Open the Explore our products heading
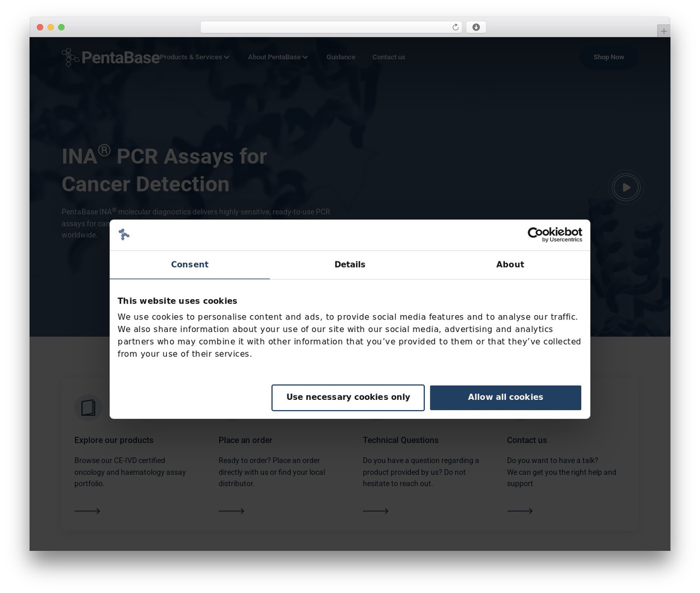Screen dimensions: 700x593 coord(114,440)
